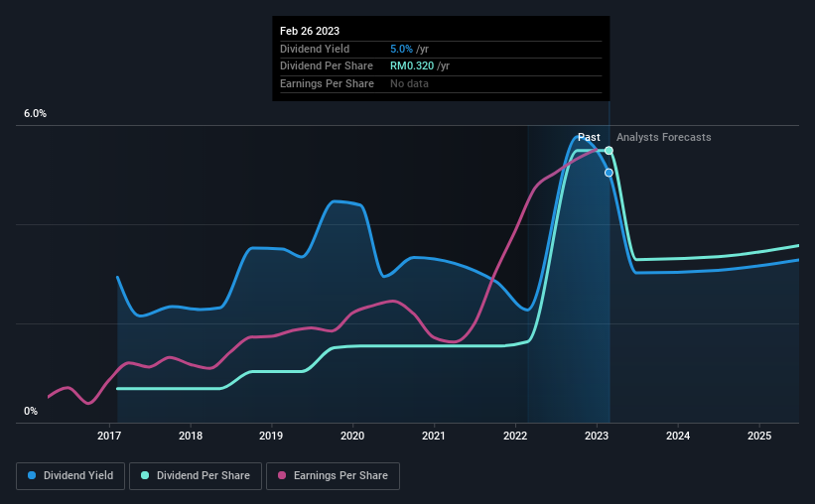Select the teal data point marker on chart

609,151
